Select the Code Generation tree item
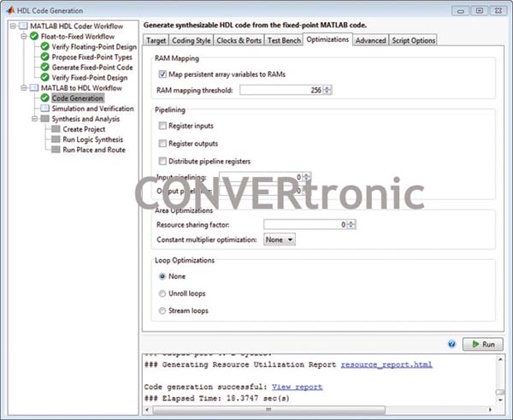The width and height of the screenshot is (513, 420). pos(78,98)
